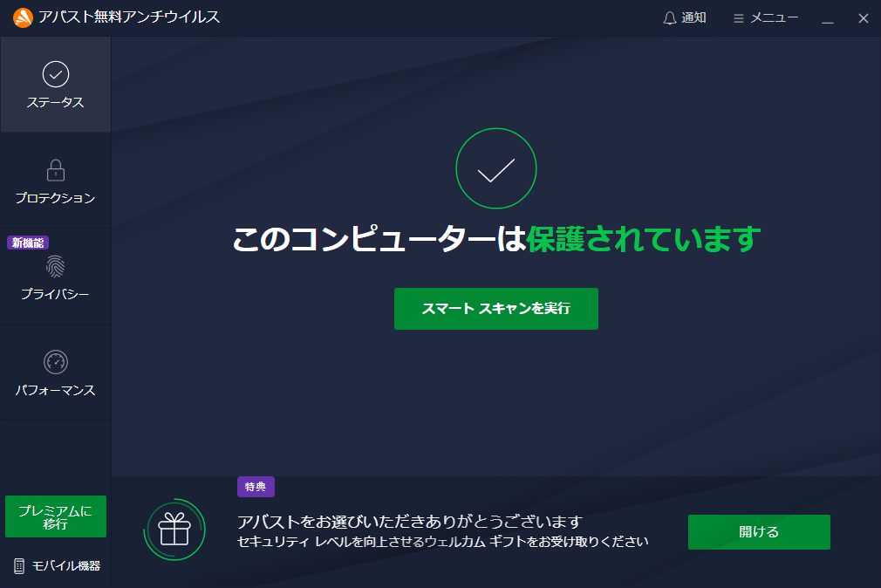Open the メニュー hamburger menu
Screen dimensions: 881x588
(x=766, y=18)
